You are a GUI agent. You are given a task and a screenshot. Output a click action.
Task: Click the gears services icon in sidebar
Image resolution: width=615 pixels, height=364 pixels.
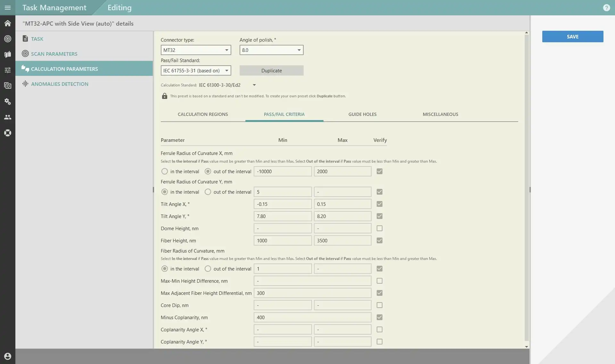(x=8, y=101)
